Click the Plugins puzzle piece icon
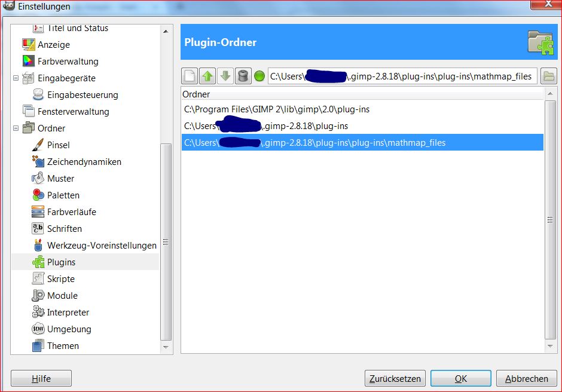The image size is (562, 392). point(38,262)
